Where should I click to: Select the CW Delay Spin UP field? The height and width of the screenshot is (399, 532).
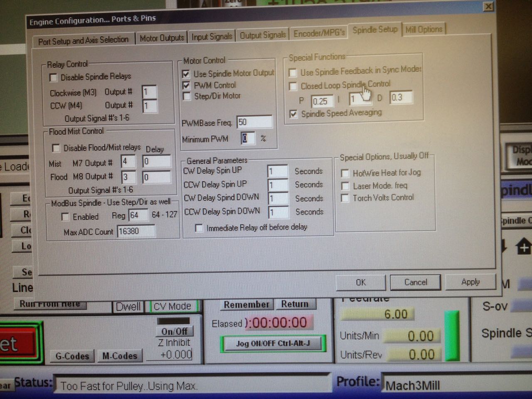[x=277, y=171]
